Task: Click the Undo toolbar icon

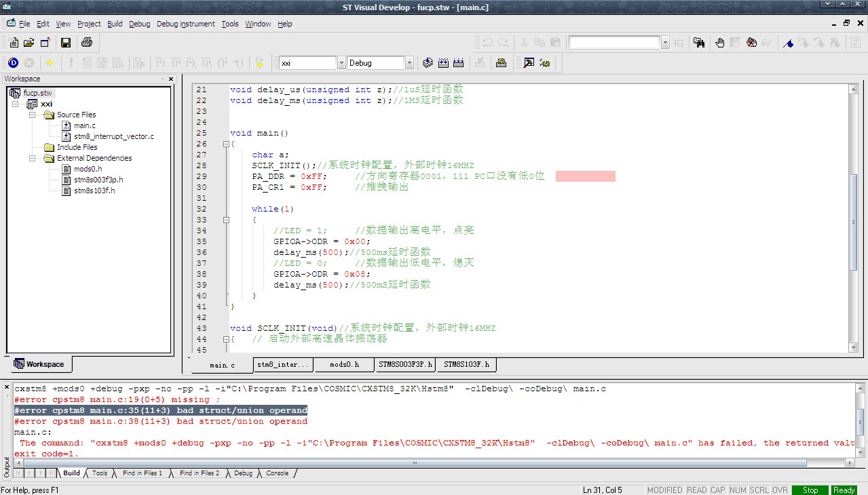Action: (x=487, y=43)
